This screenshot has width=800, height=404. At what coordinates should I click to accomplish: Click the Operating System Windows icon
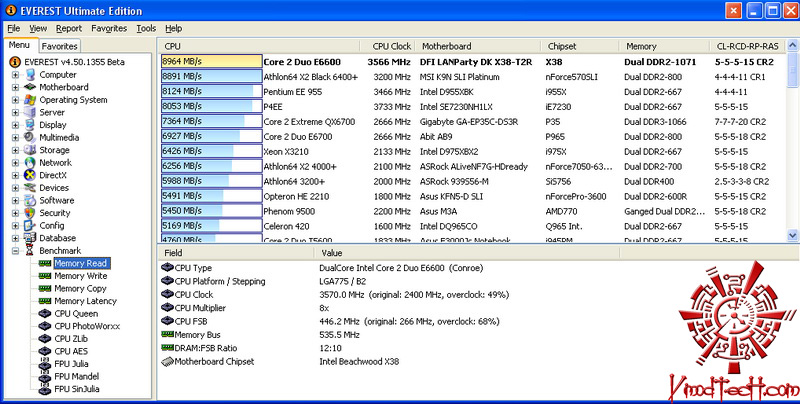31,99
